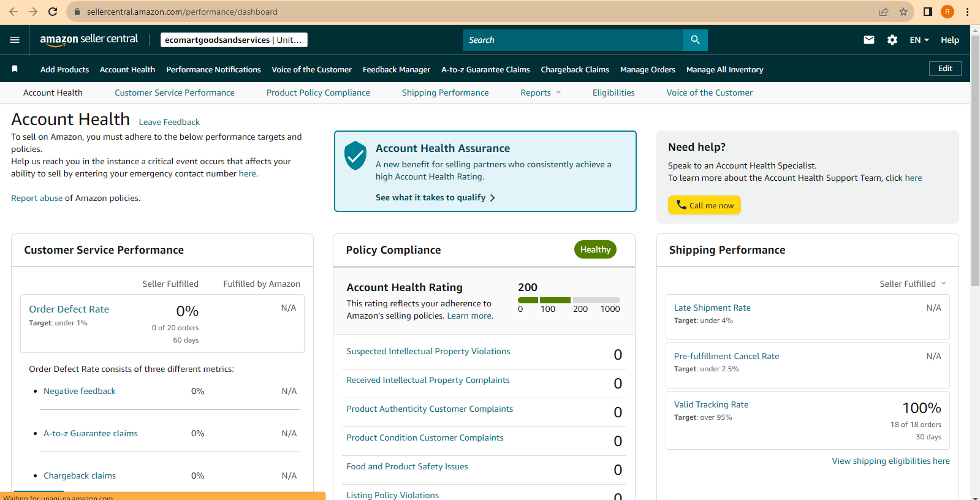This screenshot has width=980, height=500.
Task: Open the Chargeback claims metric link
Action: [x=80, y=475]
